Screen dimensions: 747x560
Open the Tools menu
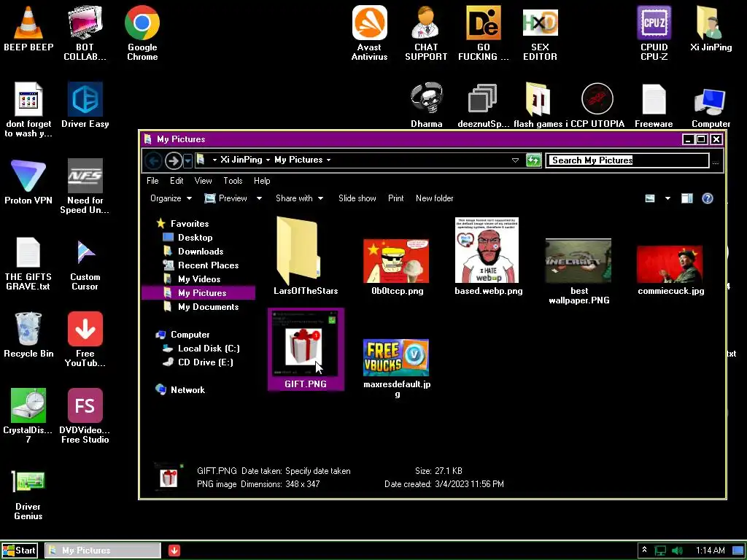point(233,181)
